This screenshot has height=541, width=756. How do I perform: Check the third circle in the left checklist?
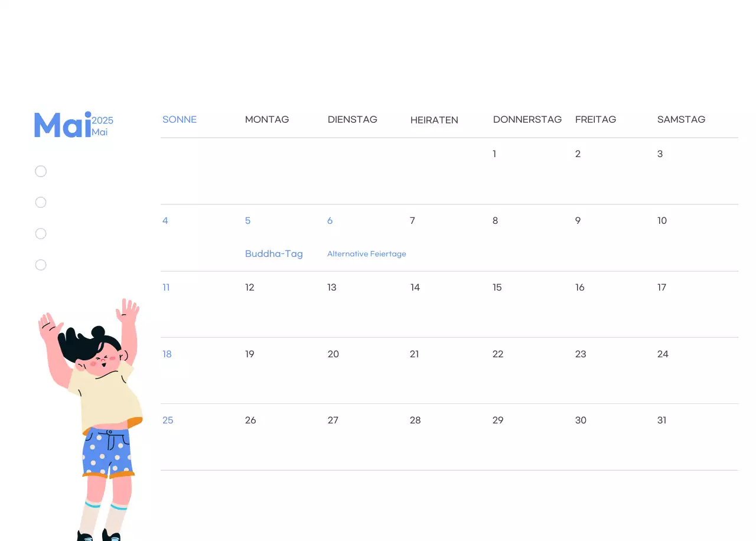click(40, 233)
